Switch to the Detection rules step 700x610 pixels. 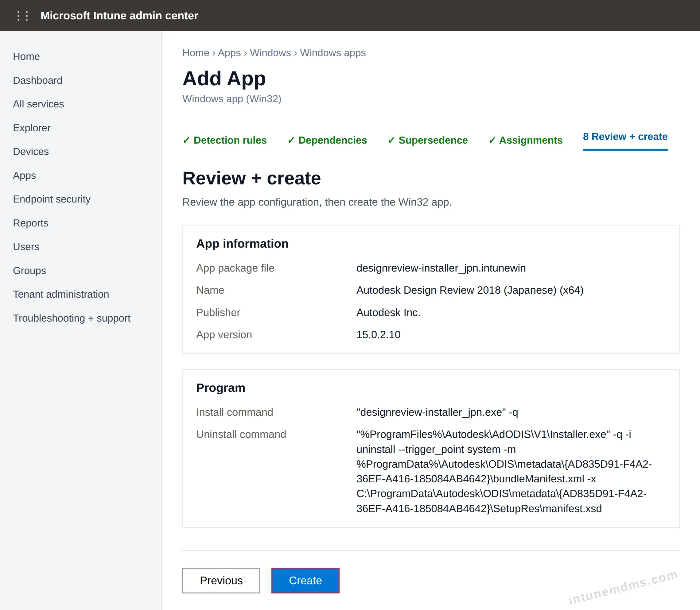224,140
